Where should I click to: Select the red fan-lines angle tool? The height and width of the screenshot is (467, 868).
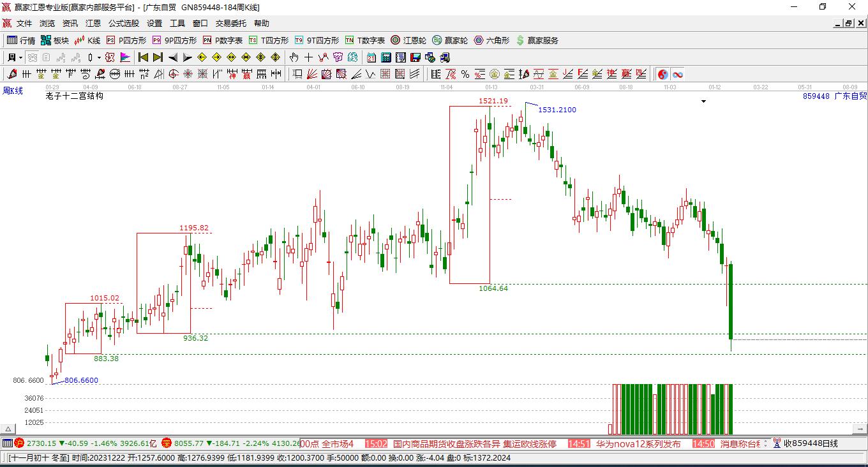[311, 74]
